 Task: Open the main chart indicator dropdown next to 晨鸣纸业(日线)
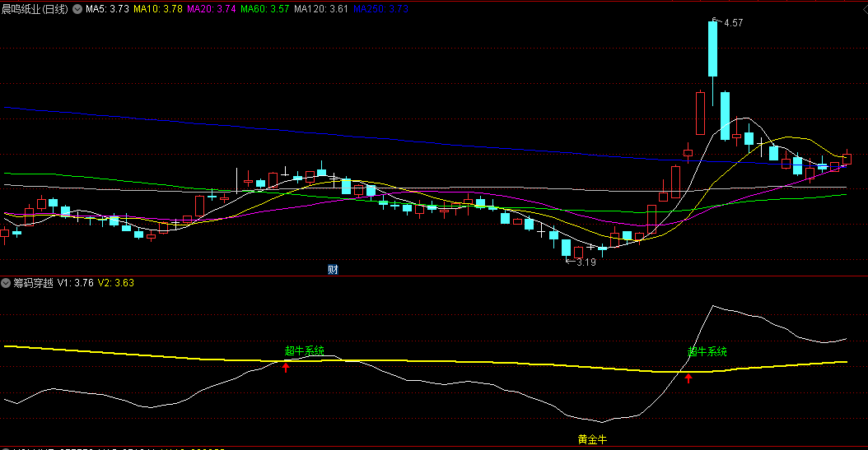pos(77,9)
